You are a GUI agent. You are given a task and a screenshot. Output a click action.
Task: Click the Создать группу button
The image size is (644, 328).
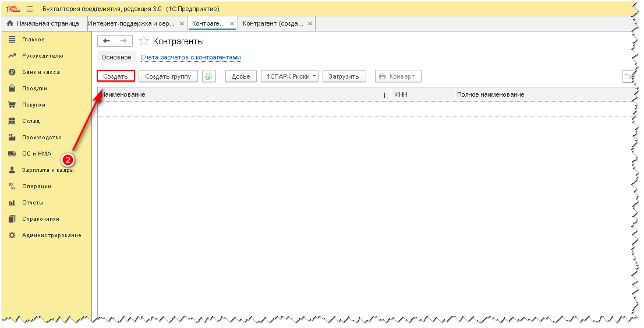[168, 76]
